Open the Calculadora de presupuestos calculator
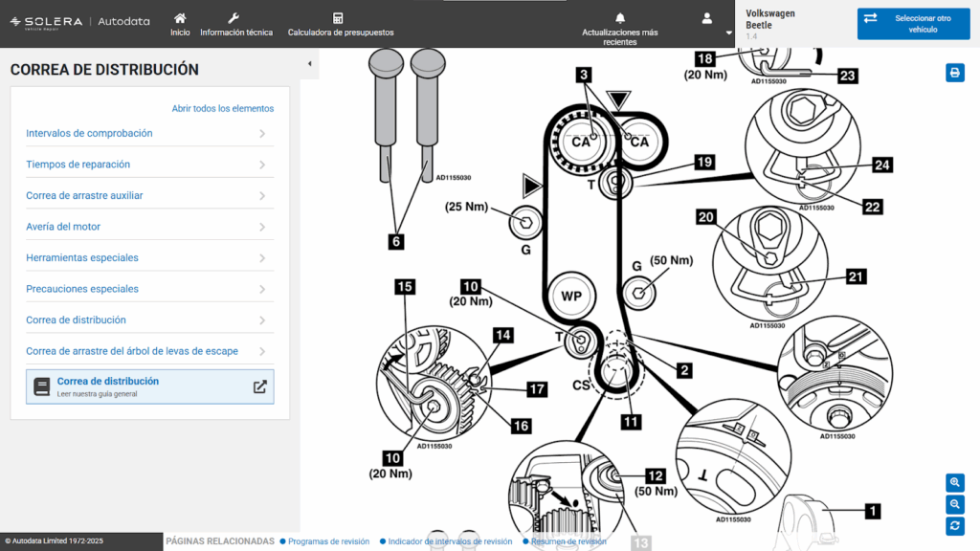Screen dimensions: 980x551 click(x=338, y=18)
